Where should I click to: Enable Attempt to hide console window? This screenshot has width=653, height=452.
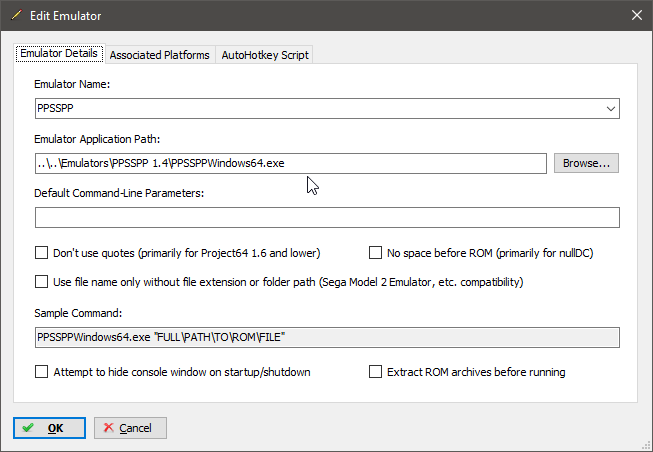41,372
